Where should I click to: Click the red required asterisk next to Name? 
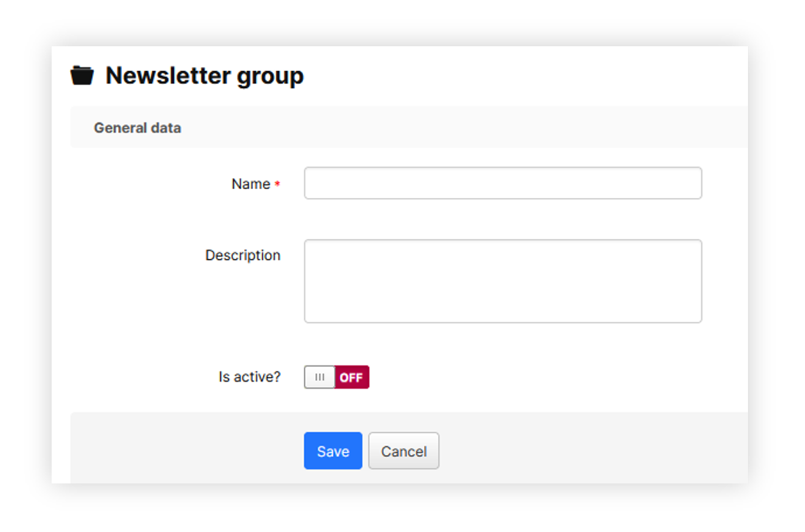[278, 185]
